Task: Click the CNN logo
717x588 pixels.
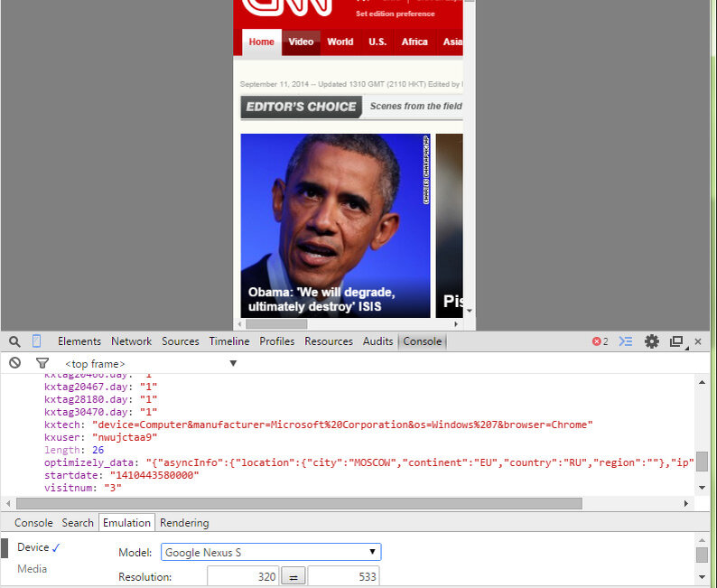Action: [287, 8]
